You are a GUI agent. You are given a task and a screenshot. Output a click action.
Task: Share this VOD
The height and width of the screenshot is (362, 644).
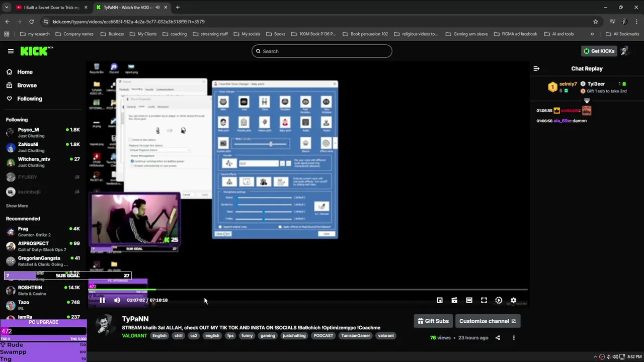coord(498,338)
